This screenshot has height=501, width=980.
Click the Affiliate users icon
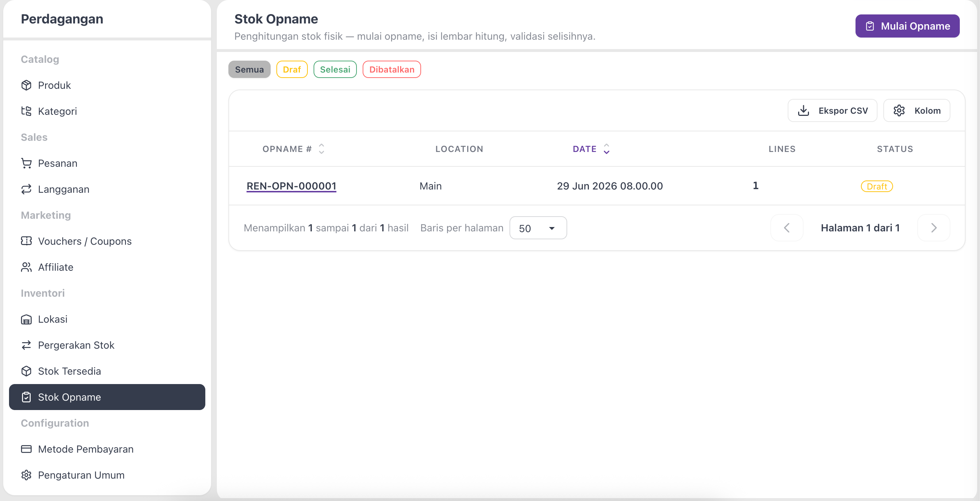[x=26, y=267]
